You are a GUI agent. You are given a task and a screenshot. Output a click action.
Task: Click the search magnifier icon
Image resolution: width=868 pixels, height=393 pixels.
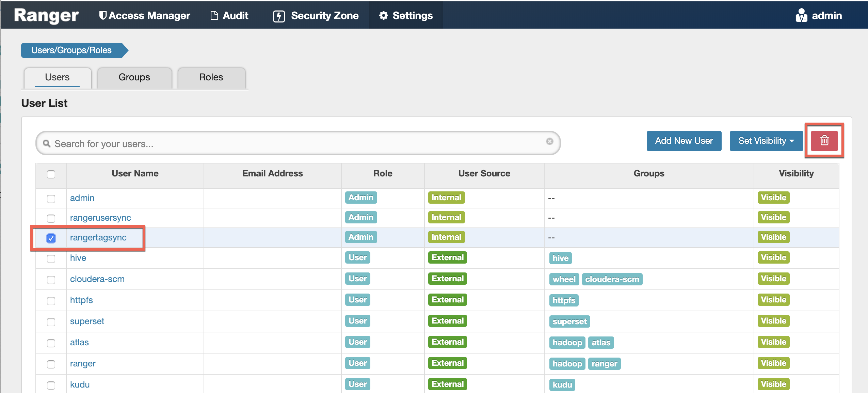pos(47,143)
